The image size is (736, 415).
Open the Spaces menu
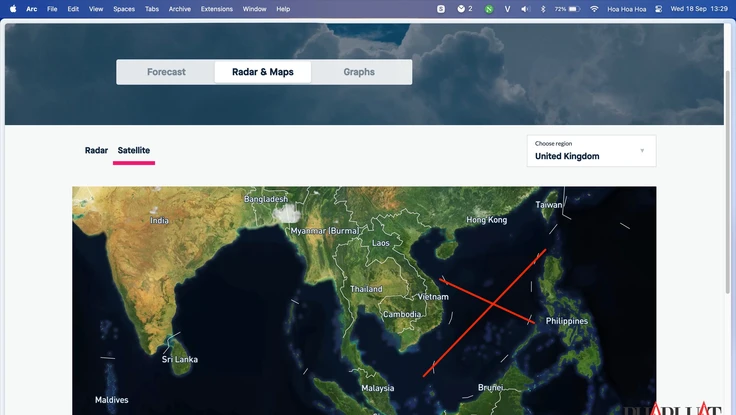124,9
